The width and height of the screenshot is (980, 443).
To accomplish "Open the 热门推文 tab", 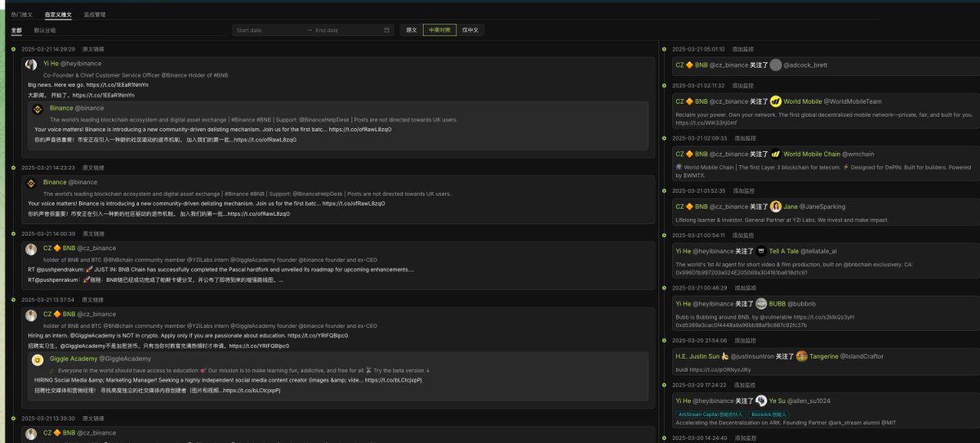I will click(22, 15).
